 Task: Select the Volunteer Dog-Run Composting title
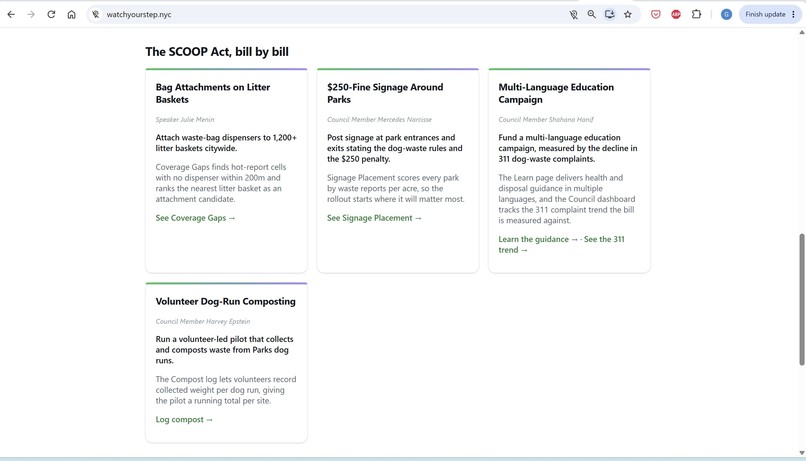pyautogui.click(x=226, y=302)
